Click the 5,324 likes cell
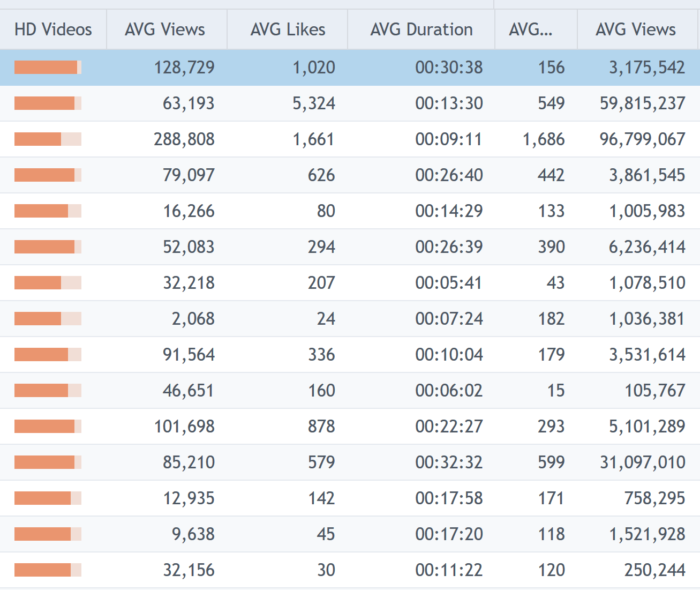This screenshot has height=590, width=700. (314, 103)
